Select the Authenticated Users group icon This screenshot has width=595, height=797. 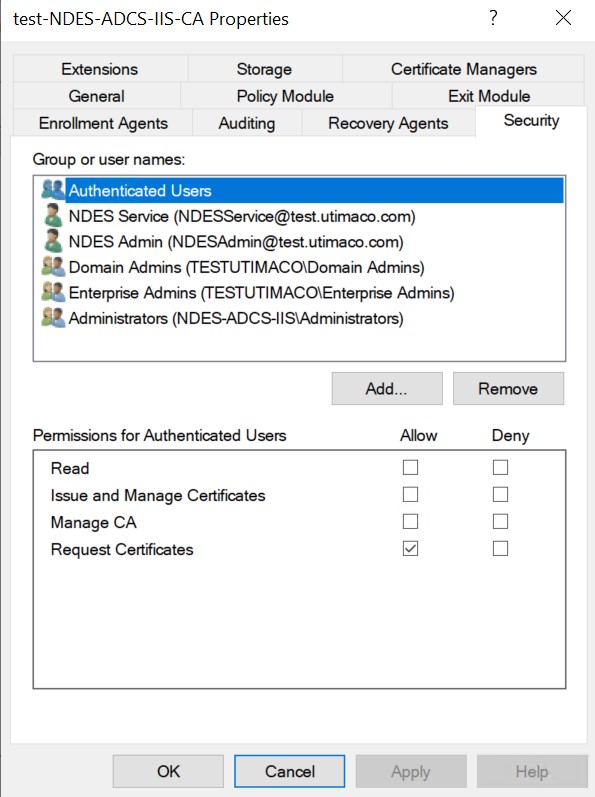click(x=53, y=190)
